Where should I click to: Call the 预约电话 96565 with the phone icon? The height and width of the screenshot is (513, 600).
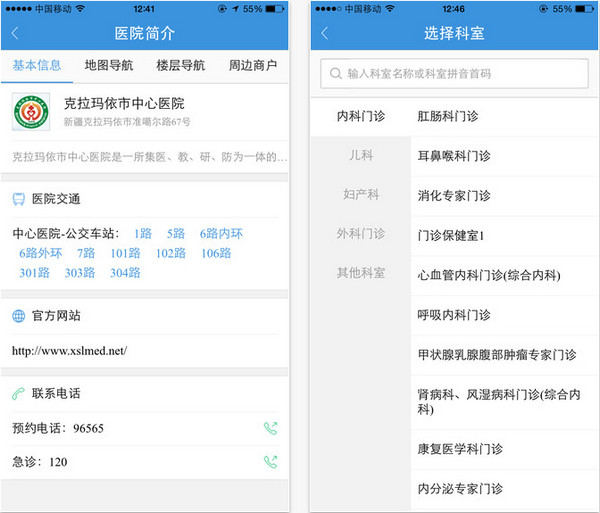[x=271, y=428]
